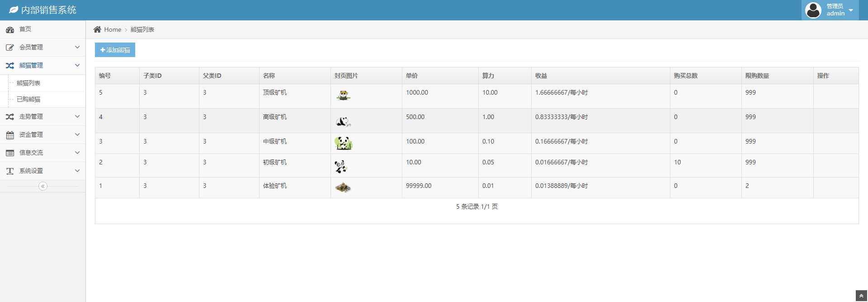868x302 pixels.
Task: Click the 中级矿机 panda thumbnail
Action: click(344, 143)
